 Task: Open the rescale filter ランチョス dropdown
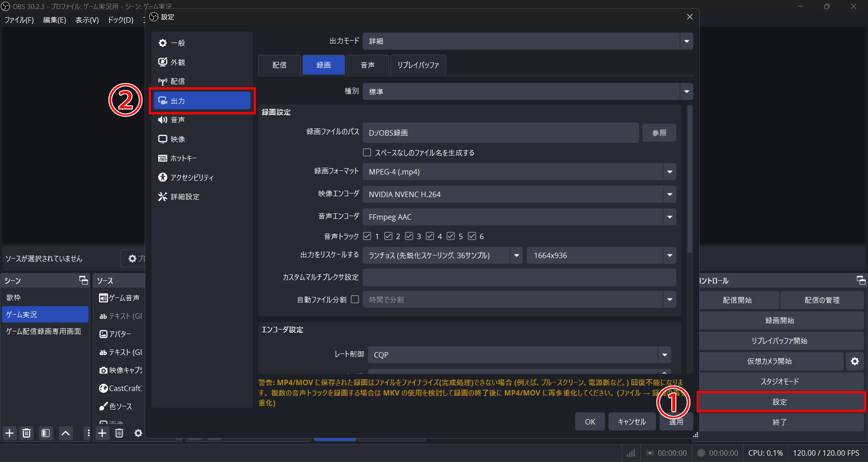pos(443,255)
